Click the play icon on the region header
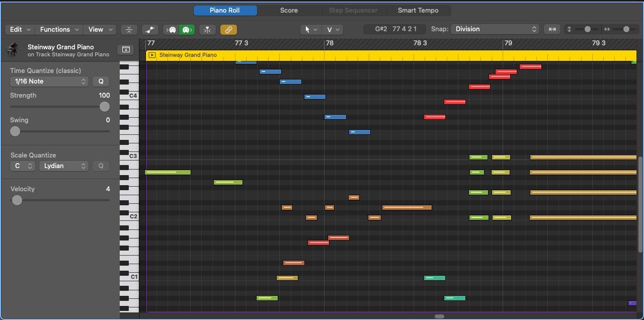This screenshot has width=644, height=320. 152,55
